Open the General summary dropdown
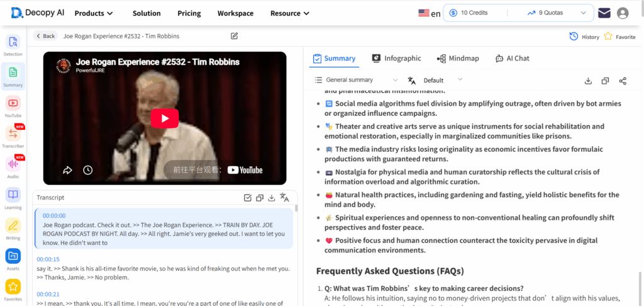The width and height of the screenshot is (644, 306). coord(356,80)
